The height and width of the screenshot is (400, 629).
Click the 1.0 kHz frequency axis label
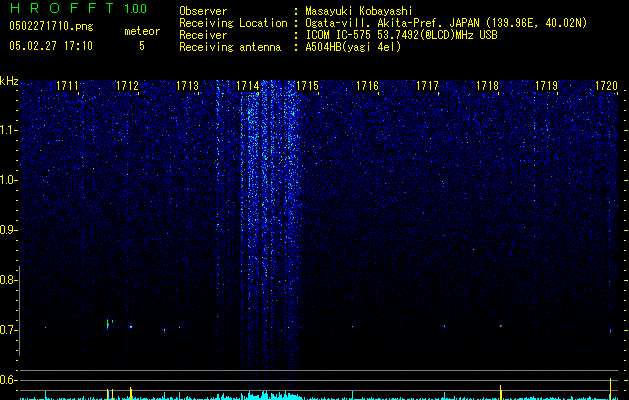pyautogui.click(x=7, y=180)
